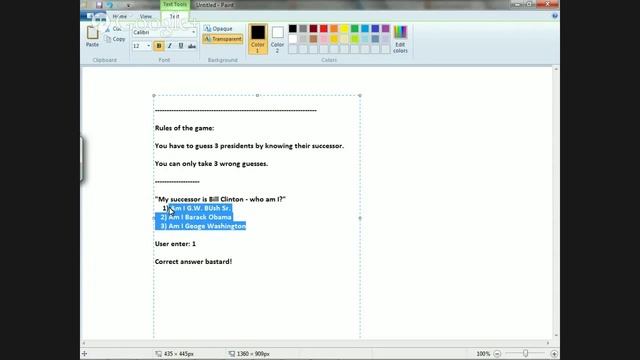Screen dimensions: 640x360
Task: Pick the green color swatch
Action: point(355,29)
